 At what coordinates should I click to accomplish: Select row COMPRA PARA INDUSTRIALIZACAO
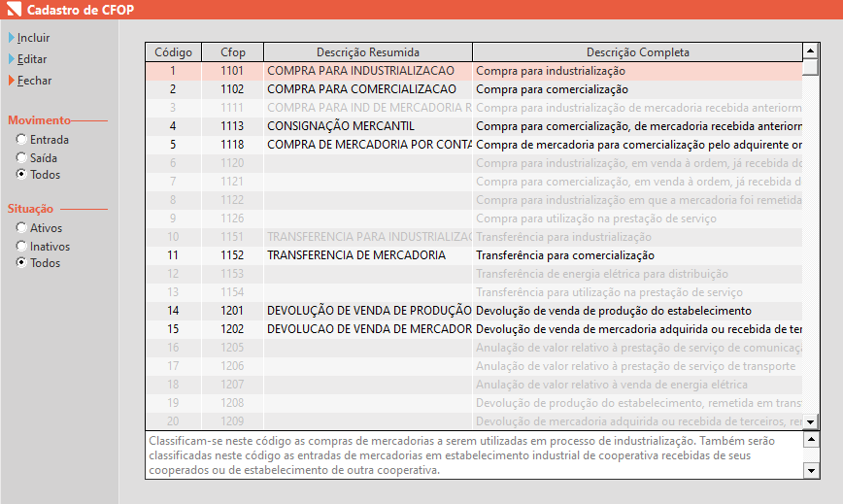pyautogui.click(x=474, y=71)
